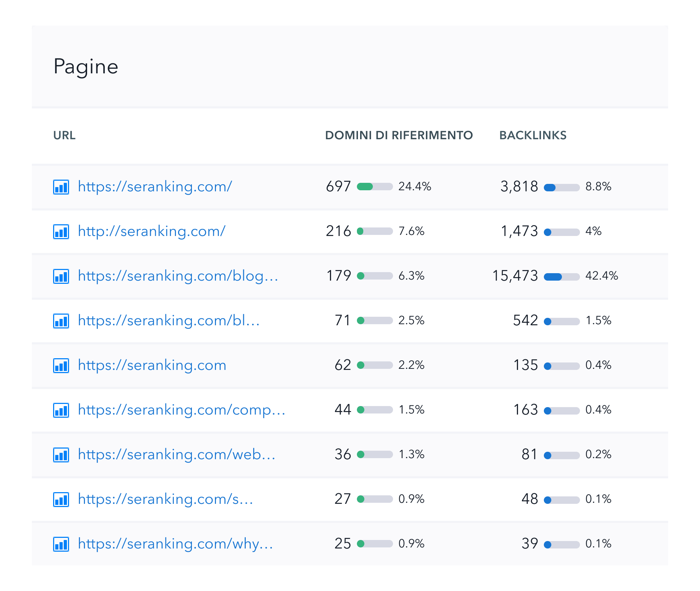Viewport: 700px width, 591px height.
Task: Select the 697 referring domains value
Action: tap(338, 187)
